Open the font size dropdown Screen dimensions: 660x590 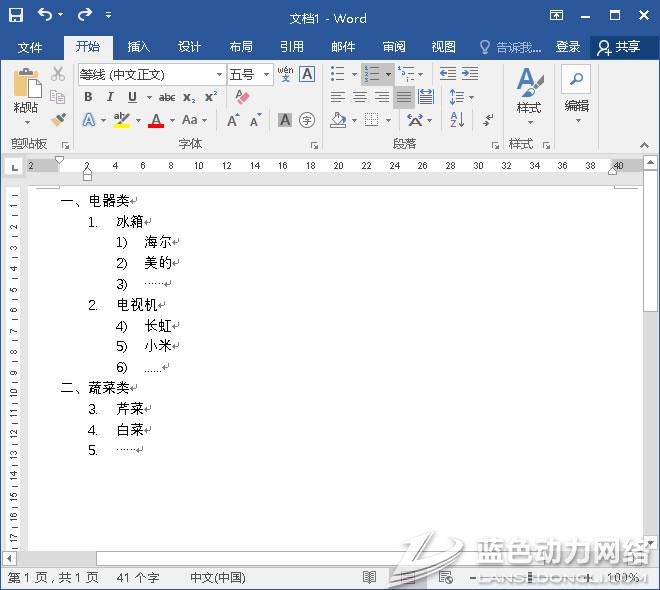[x=266, y=74]
